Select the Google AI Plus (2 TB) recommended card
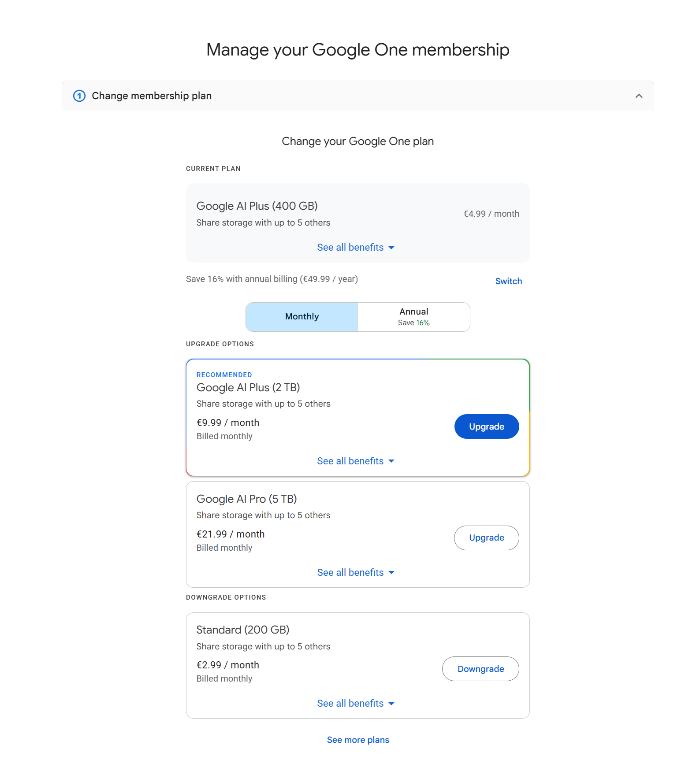This screenshot has width=700, height=760. click(x=358, y=418)
